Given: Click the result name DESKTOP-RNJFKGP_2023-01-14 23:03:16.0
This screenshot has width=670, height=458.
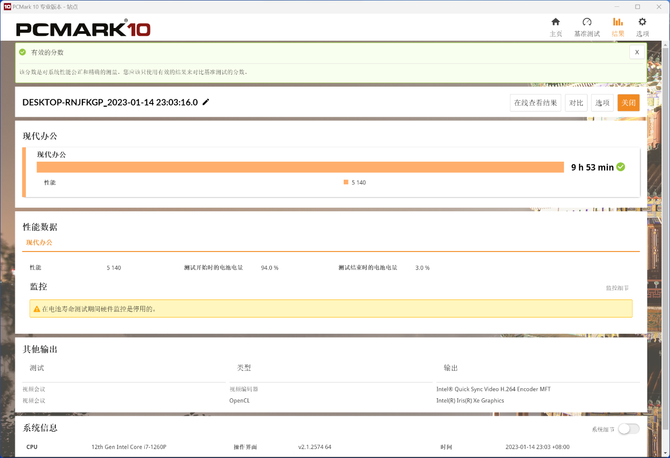Looking at the screenshot, I should [110, 102].
